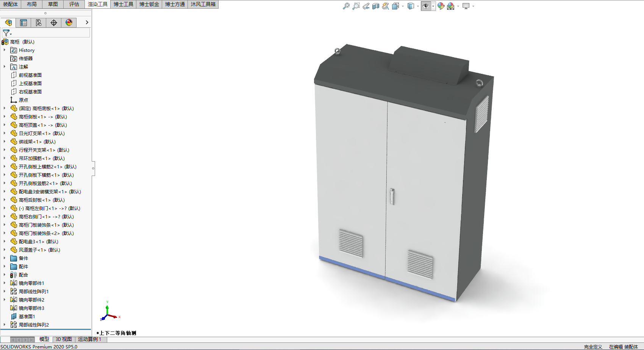
Task: Expand the 注解 annotations node
Action: (x=5, y=67)
